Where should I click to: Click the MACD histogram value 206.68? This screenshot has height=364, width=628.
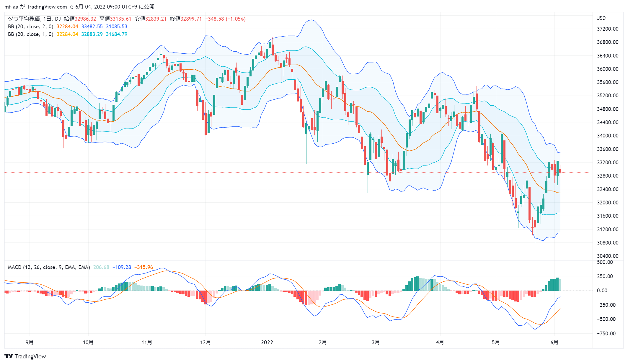tap(101, 267)
